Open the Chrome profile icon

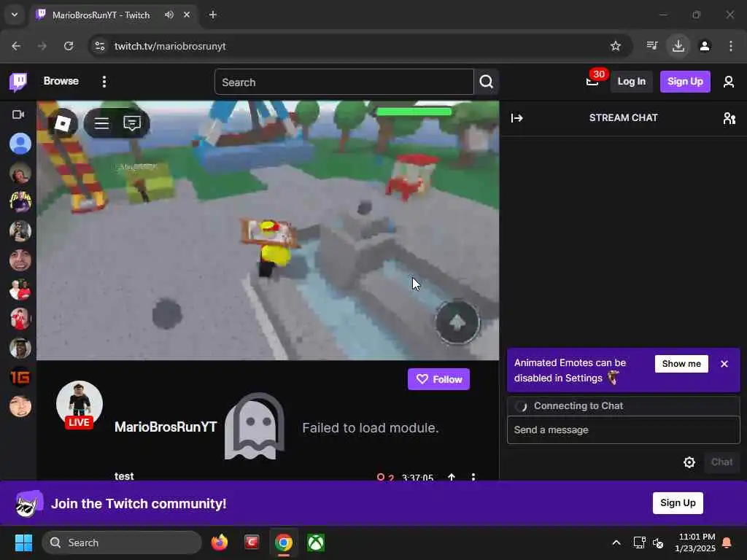tap(704, 46)
